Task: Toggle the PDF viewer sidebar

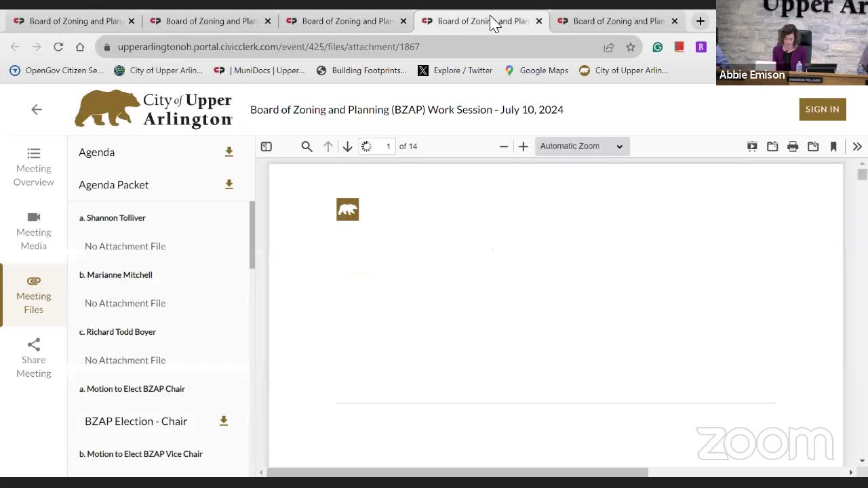Action: 267,146
